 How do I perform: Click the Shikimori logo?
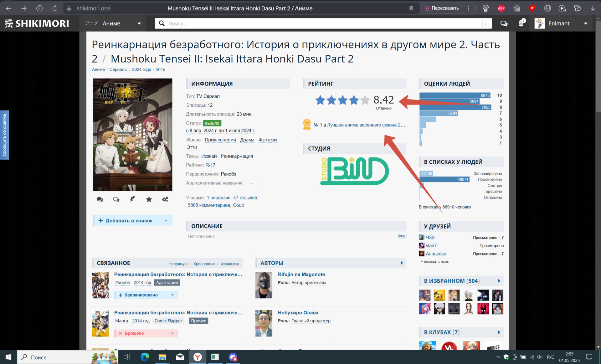[x=37, y=23]
